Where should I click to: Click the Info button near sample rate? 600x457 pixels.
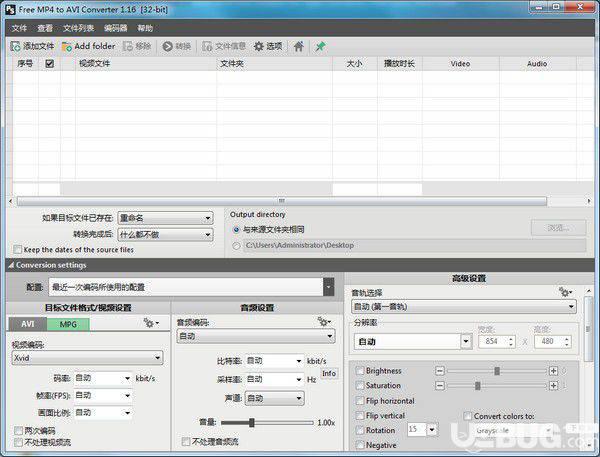pos(329,373)
